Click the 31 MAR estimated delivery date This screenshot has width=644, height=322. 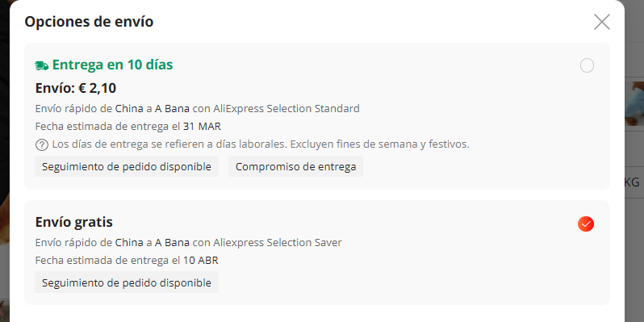coord(202,127)
